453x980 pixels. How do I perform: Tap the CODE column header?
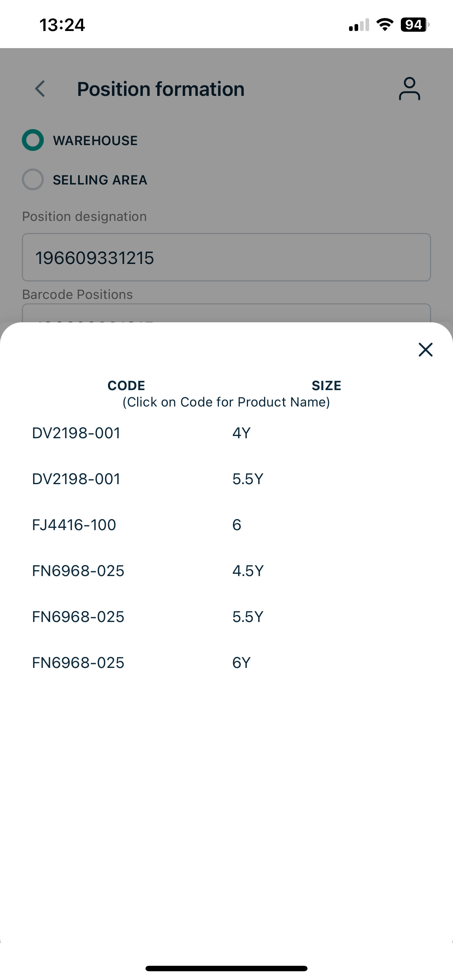pos(126,385)
